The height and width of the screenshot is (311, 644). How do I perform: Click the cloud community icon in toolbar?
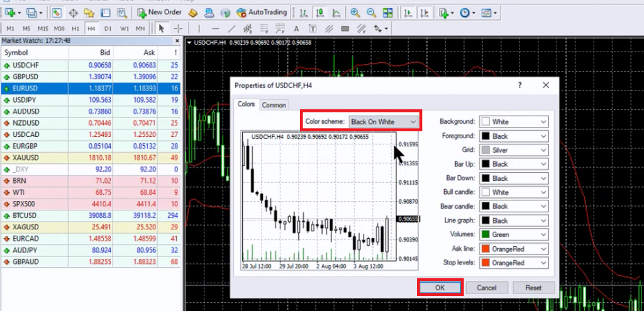pos(209,13)
